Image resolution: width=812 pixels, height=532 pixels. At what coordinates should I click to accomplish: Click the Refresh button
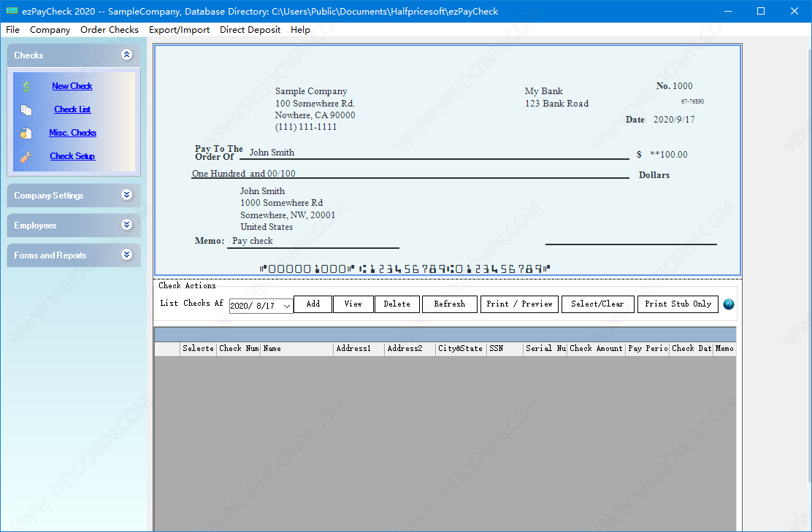(450, 304)
